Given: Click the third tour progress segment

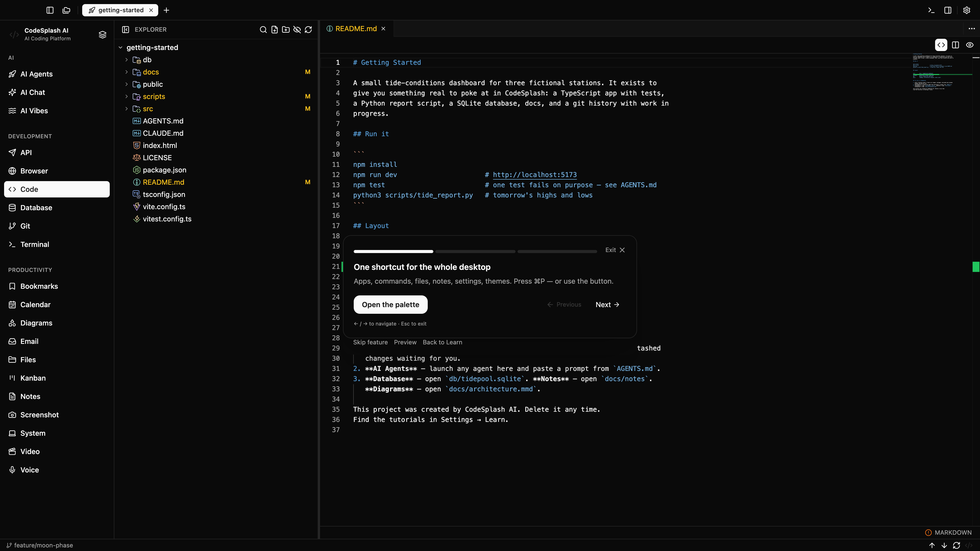Looking at the screenshot, I should tap(557, 251).
